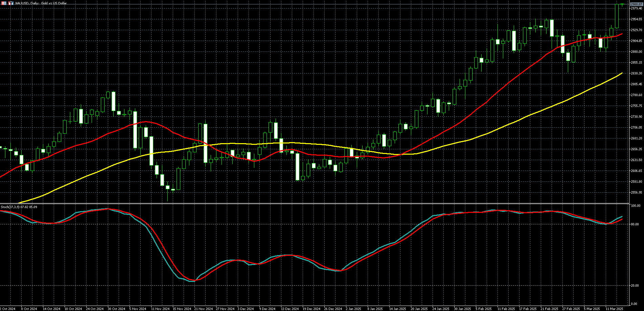
Task: Click the market depth icon beside symbol title
Action: pyautogui.click(x=11, y=3)
